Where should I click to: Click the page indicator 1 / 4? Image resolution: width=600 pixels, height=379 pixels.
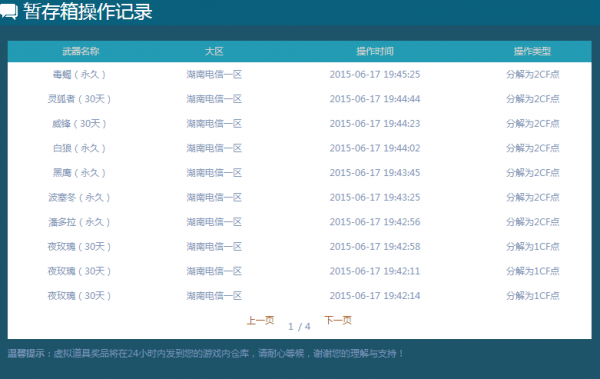[x=299, y=327]
